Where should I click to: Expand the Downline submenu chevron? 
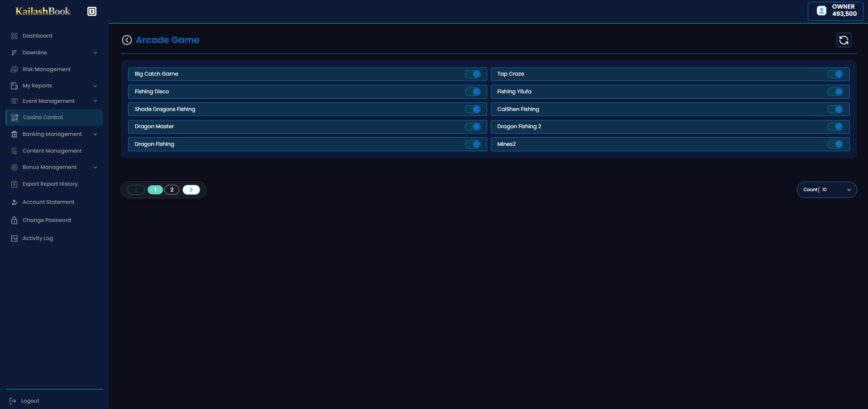click(95, 53)
